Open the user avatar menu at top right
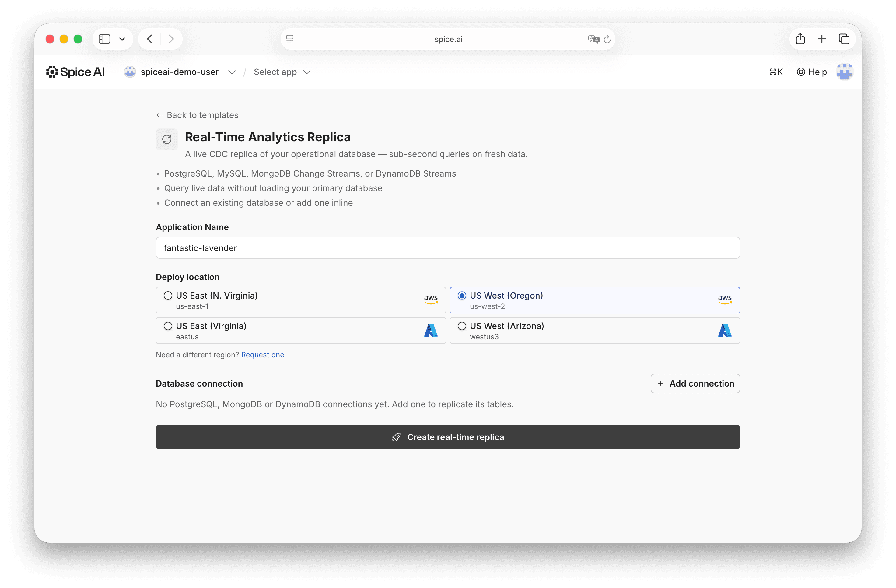Image resolution: width=896 pixels, height=588 pixels. [845, 72]
